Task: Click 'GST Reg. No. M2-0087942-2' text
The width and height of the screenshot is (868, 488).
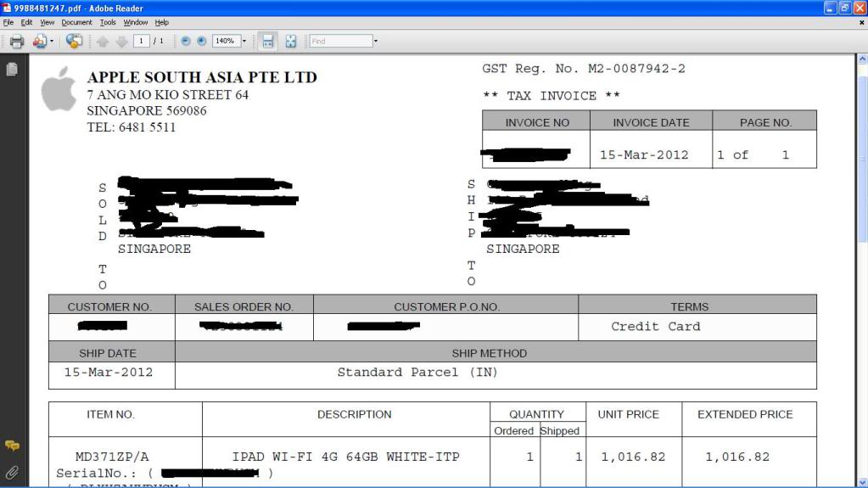Action: tap(584, 69)
